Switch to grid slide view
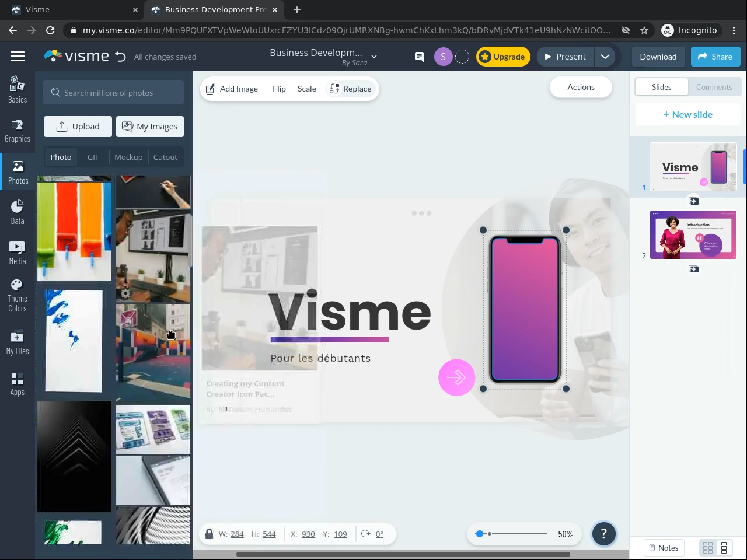The height and width of the screenshot is (560, 747). point(708,548)
